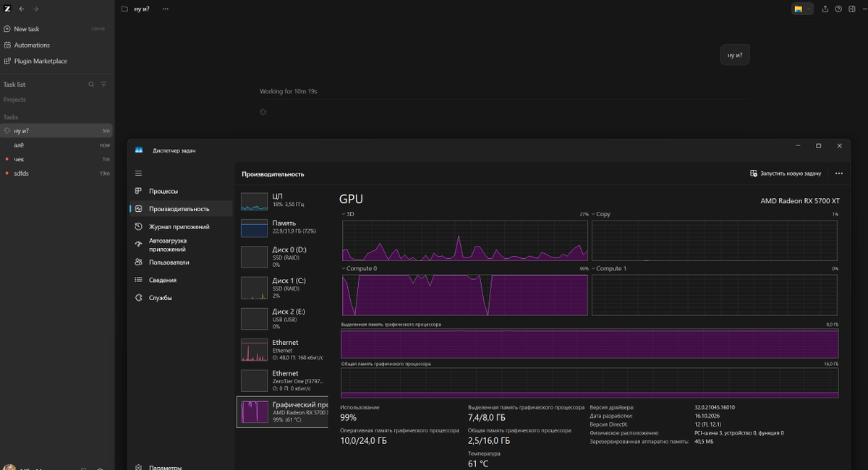Click Запустить новую задачу
Image resolution: width=868 pixels, height=470 pixels.
(x=786, y=174)
